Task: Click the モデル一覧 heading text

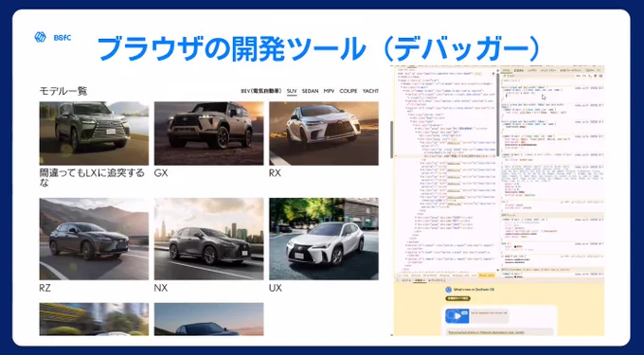Action: (63, 91)
